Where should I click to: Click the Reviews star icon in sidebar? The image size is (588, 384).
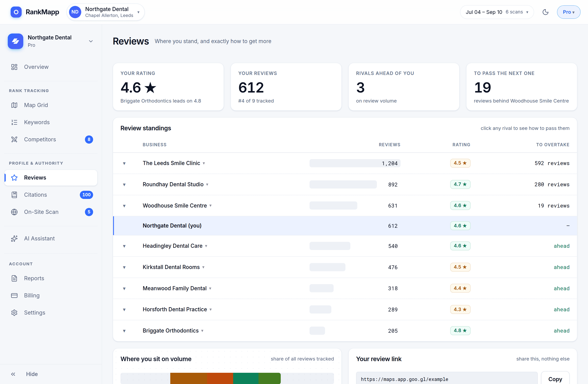click(14, 178)
